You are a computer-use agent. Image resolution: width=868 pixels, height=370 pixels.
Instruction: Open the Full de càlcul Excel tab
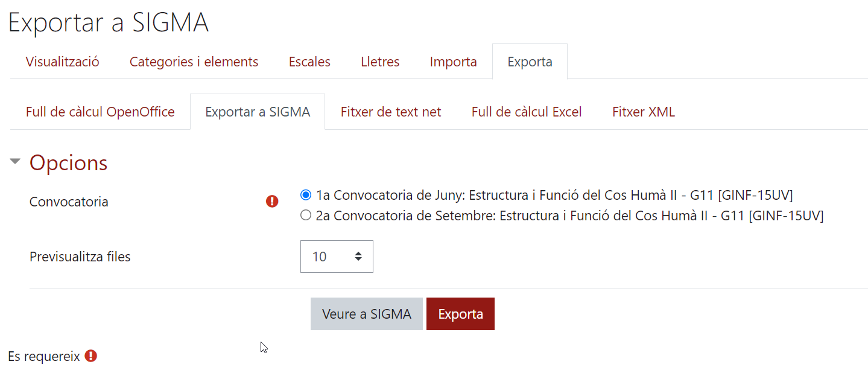pyautogui.click(x=527, y=112)
